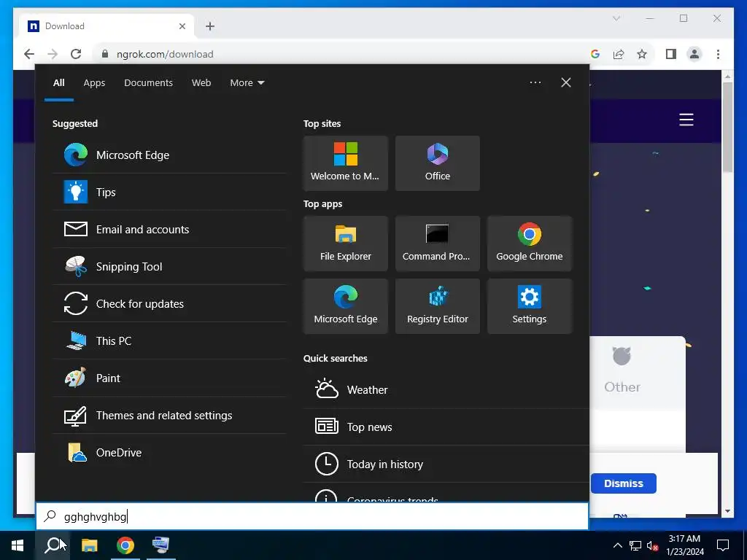
Task: Open This PC from suggestions
Action: [x=169, y=341]
